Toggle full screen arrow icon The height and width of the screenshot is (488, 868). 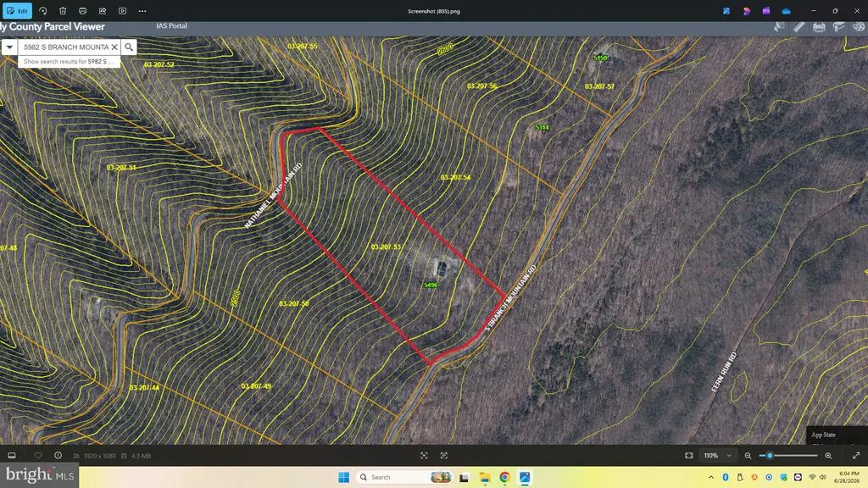coord(856,455)
